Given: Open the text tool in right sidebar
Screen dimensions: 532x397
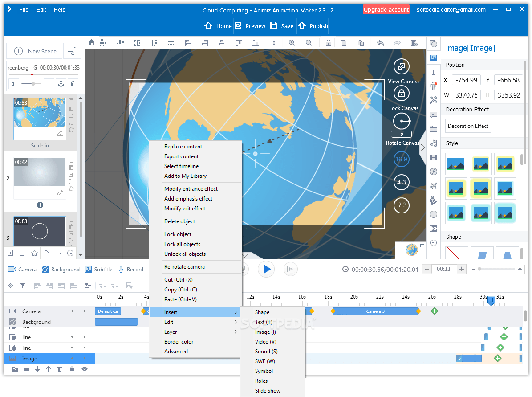Looking at the screenshot, I should 434,72.
